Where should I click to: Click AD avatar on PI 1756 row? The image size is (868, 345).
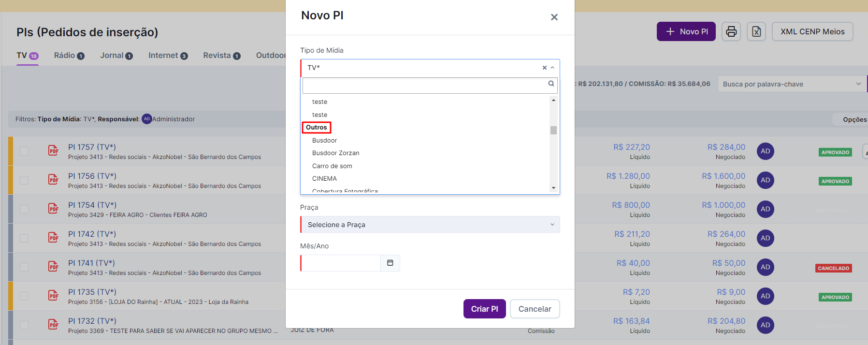point(765,180)
